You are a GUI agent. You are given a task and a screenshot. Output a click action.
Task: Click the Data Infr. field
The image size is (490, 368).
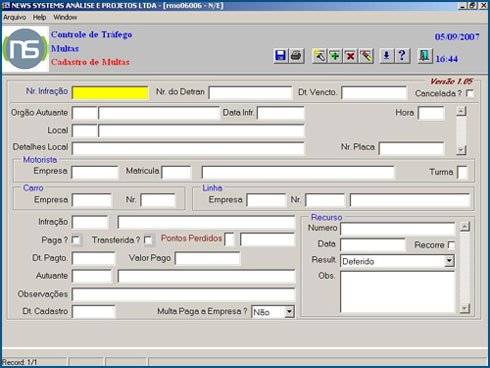point(281,113)
